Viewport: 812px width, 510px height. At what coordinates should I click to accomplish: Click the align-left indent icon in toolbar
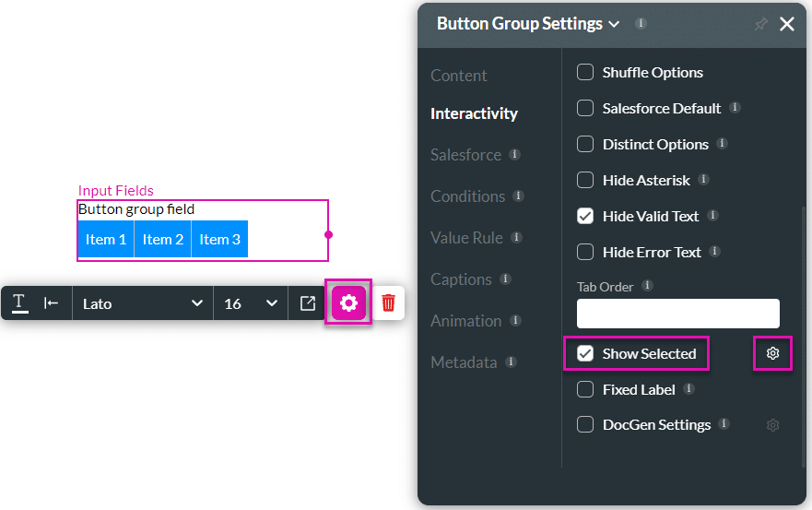pos(52,303)
